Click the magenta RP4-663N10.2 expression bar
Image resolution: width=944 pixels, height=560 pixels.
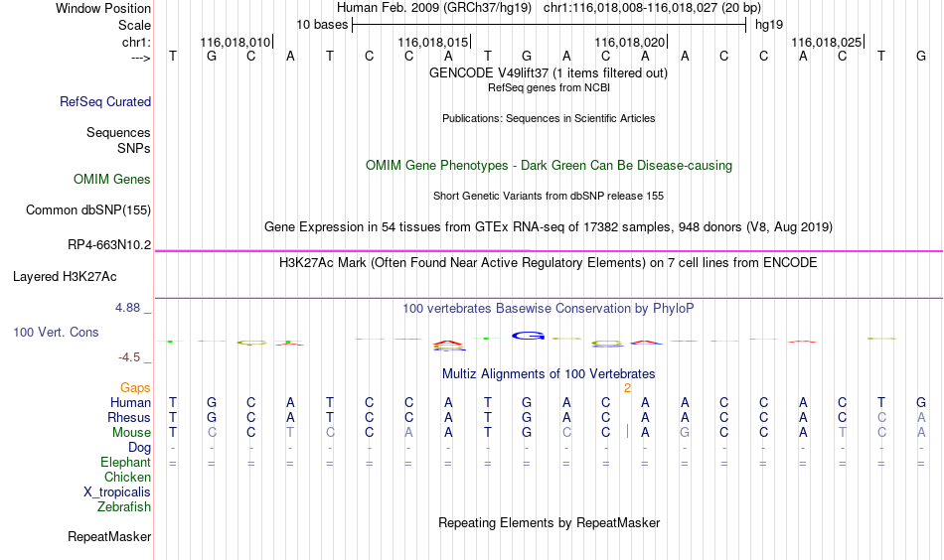point(550,251)
